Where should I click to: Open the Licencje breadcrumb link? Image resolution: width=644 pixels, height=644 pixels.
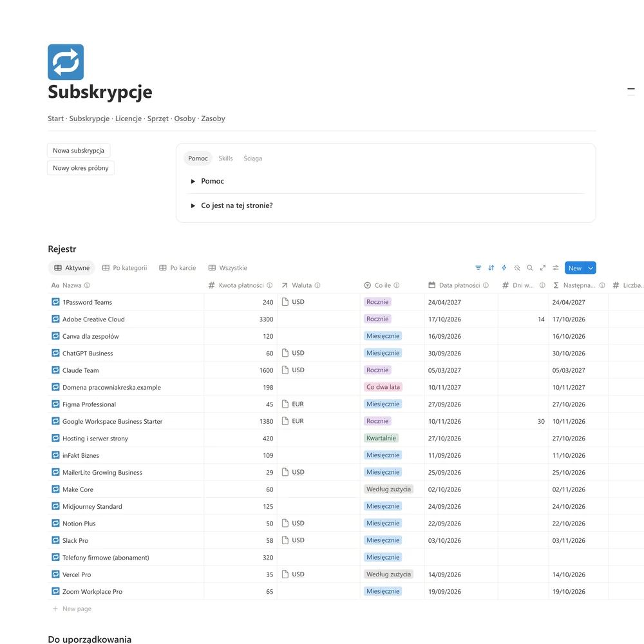pyautogui.click(x=128, y=118)
